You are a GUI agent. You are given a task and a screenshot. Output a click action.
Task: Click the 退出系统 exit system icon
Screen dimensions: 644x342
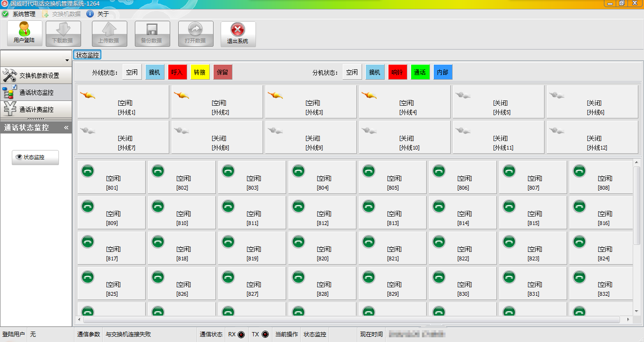coord(238,33)
